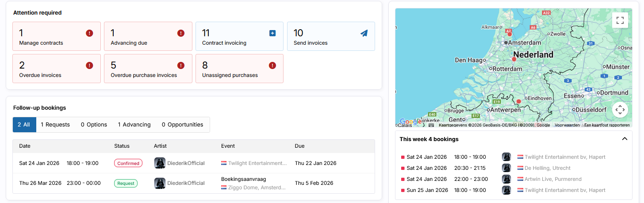This screenshot has width=644, height=203.
Task: Click the alert icon on Overdue invoices
Action: point(89,65)
